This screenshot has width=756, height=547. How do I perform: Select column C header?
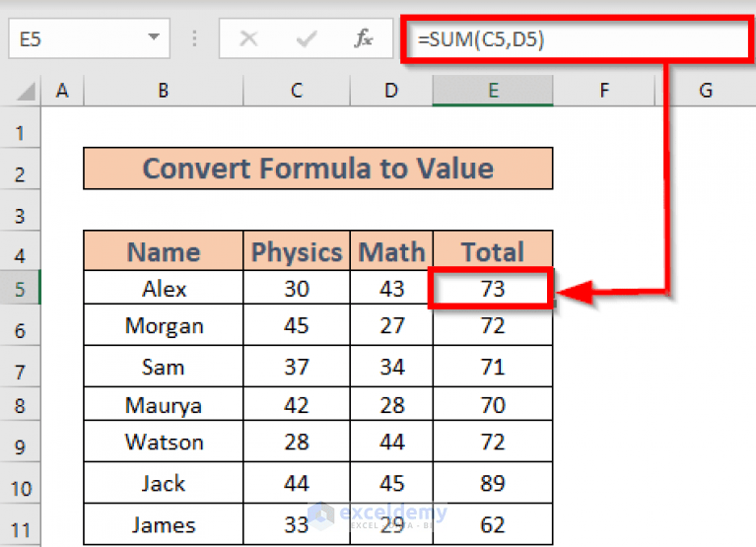(x=297, y=90)
